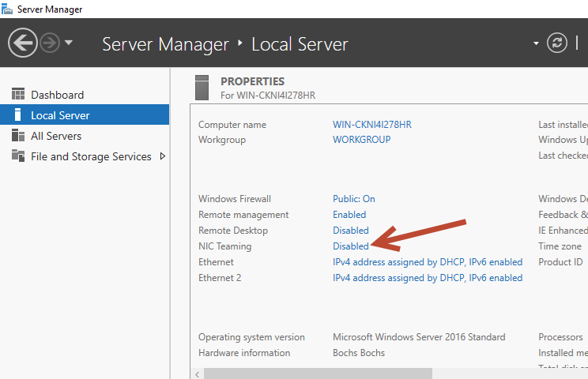Screen dimensions: 588x379
Task: Click the 'Windows Firewall' label
Action: [235, 199]
